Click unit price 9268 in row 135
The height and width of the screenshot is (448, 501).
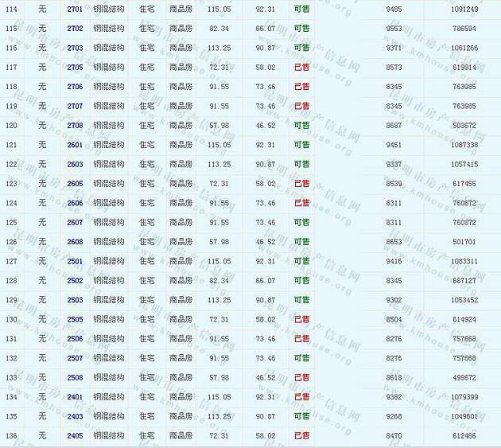394,416
